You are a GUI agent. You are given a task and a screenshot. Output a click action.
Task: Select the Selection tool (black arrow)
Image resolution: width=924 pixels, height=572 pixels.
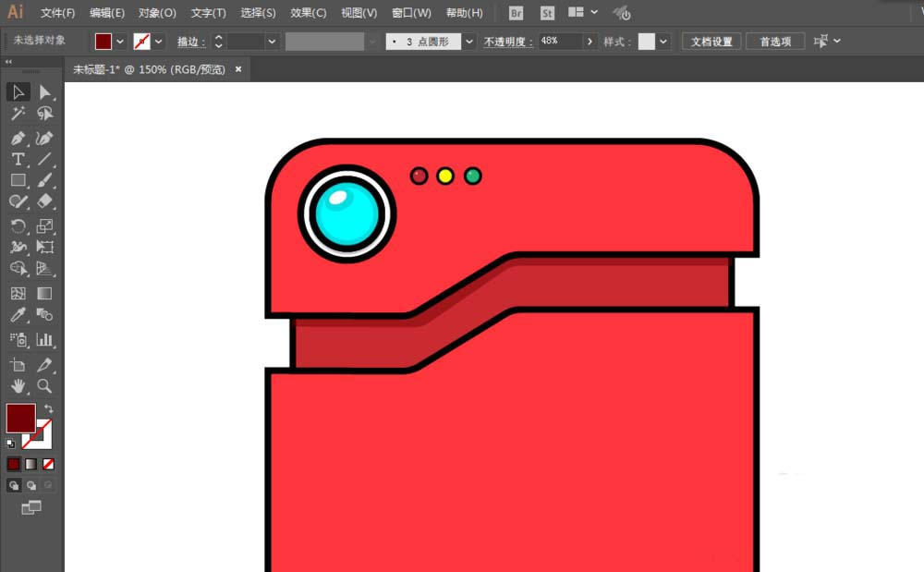(18, 91)
